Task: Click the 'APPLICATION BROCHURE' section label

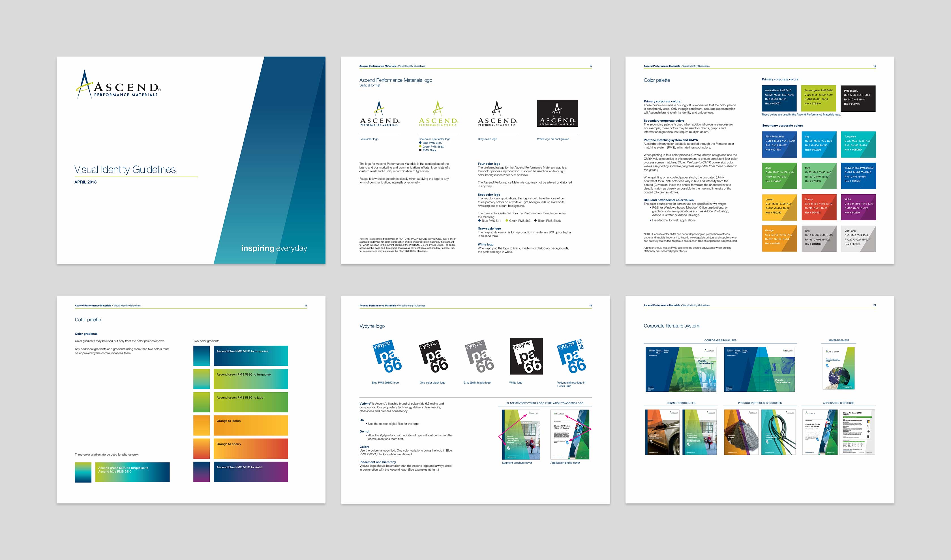Action: 839,403
